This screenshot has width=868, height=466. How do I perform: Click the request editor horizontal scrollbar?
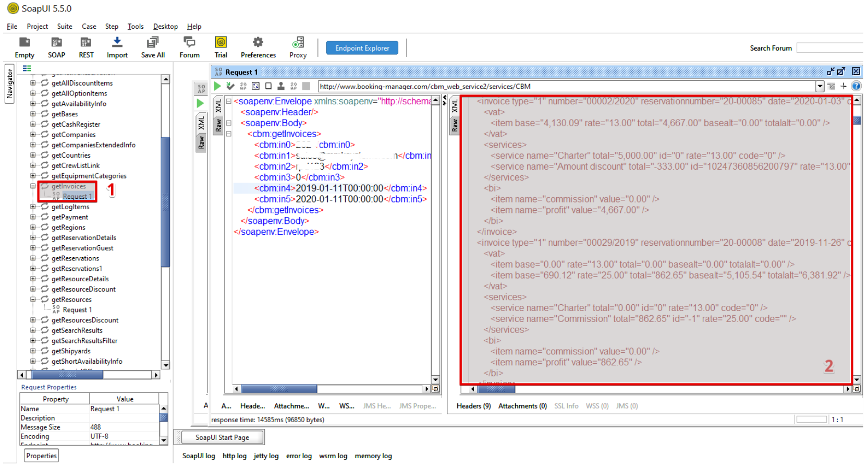click(332, 389)
